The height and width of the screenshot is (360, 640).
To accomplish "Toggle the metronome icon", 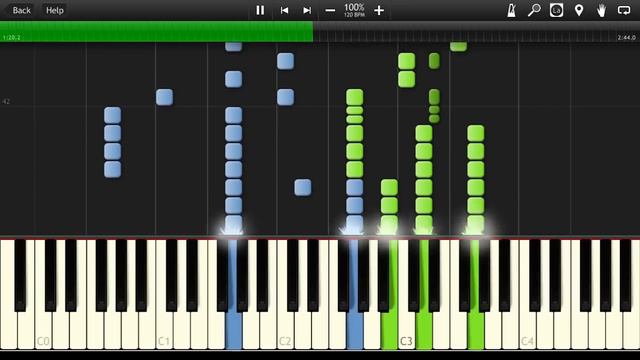I will (x=511, y=10).
